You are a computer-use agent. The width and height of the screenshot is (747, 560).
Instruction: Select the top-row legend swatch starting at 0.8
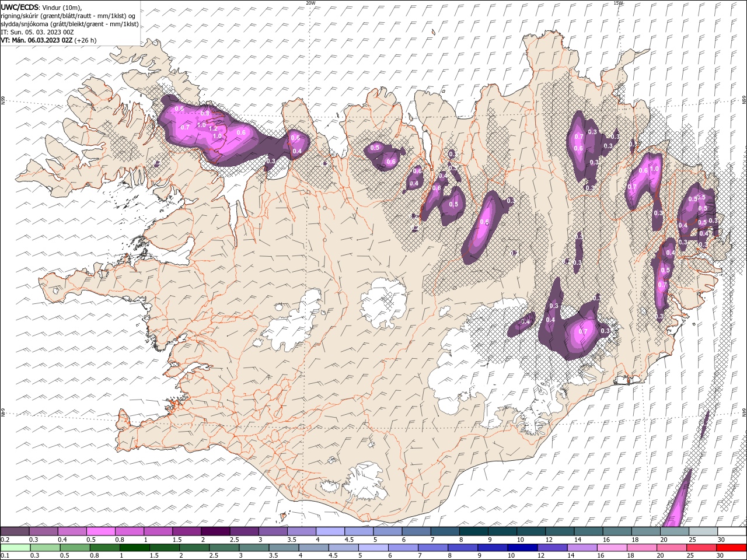coord(129,531)
